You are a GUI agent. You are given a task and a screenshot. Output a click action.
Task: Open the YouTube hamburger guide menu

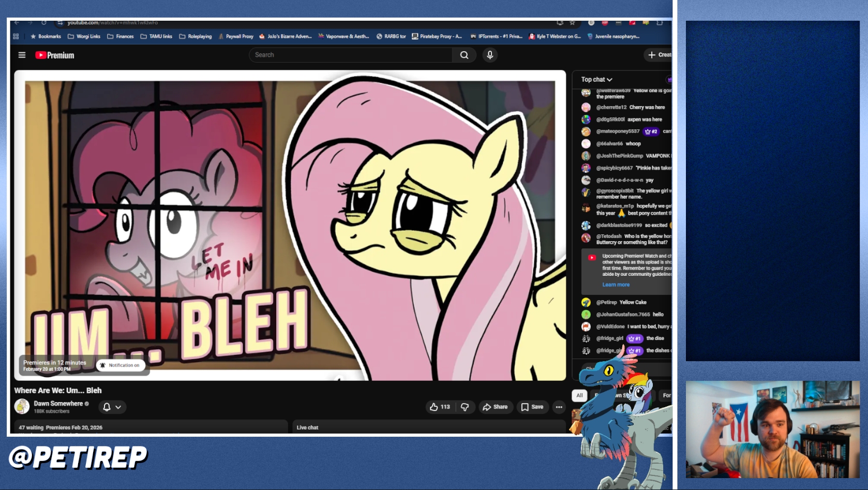(22, 55)
